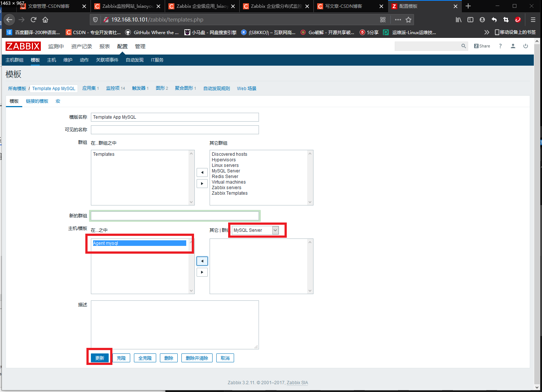Click the browser back arrow button

click(9, 20)
